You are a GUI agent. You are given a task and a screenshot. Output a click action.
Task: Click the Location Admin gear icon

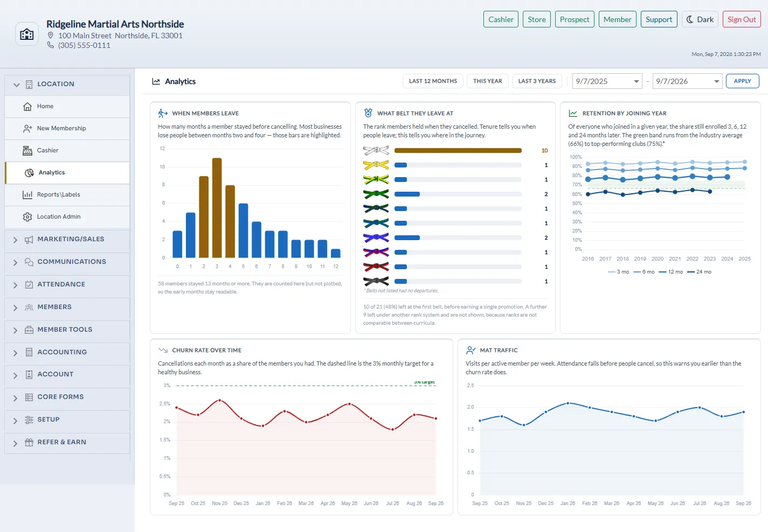point(27,217)
